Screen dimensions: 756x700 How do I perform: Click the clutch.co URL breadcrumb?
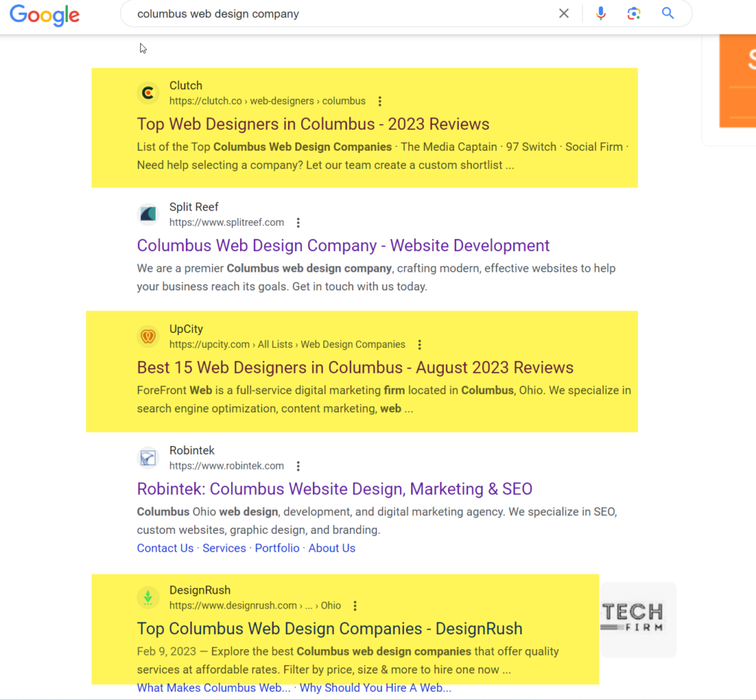tap(267, 101)
